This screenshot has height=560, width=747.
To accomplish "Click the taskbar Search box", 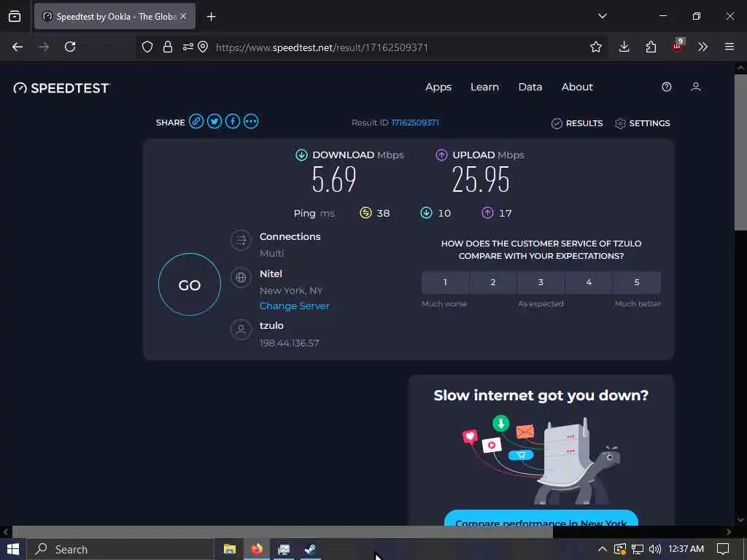I will tap(120, 549).
